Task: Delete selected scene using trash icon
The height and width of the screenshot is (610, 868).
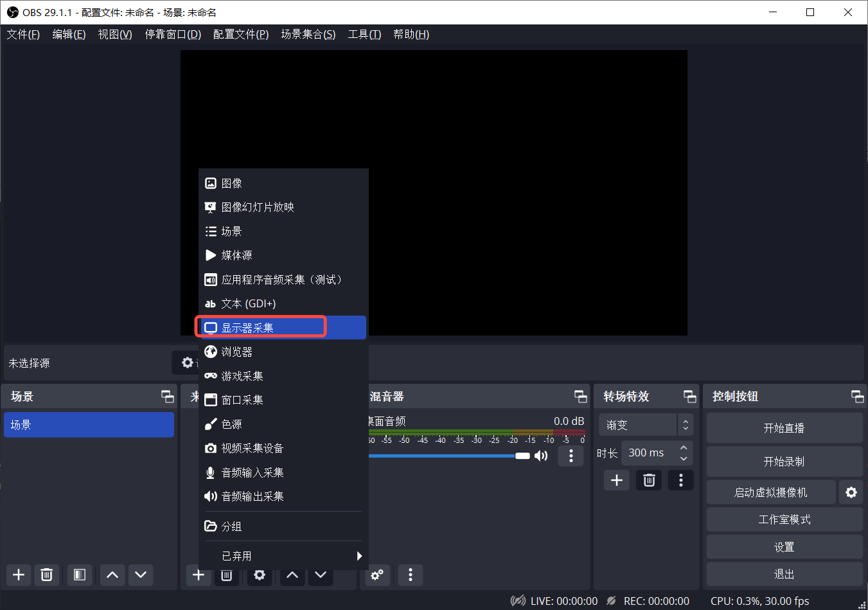Action: (x=46, y=575)
